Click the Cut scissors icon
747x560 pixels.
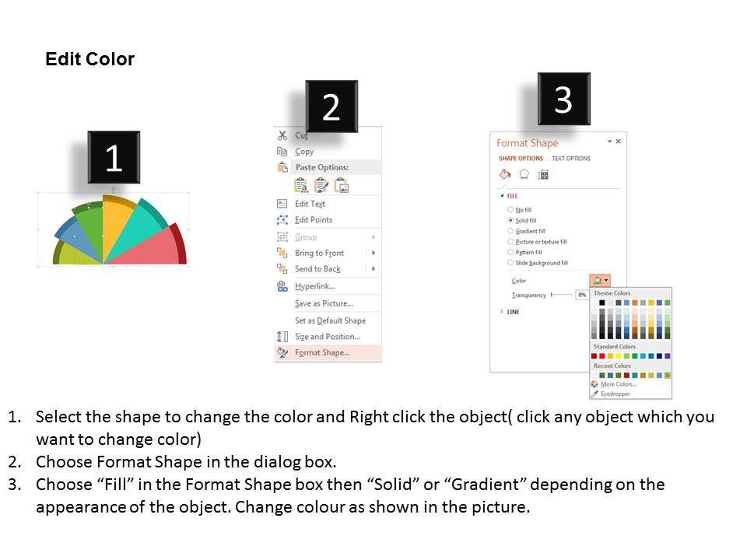(x=282, y=135)
